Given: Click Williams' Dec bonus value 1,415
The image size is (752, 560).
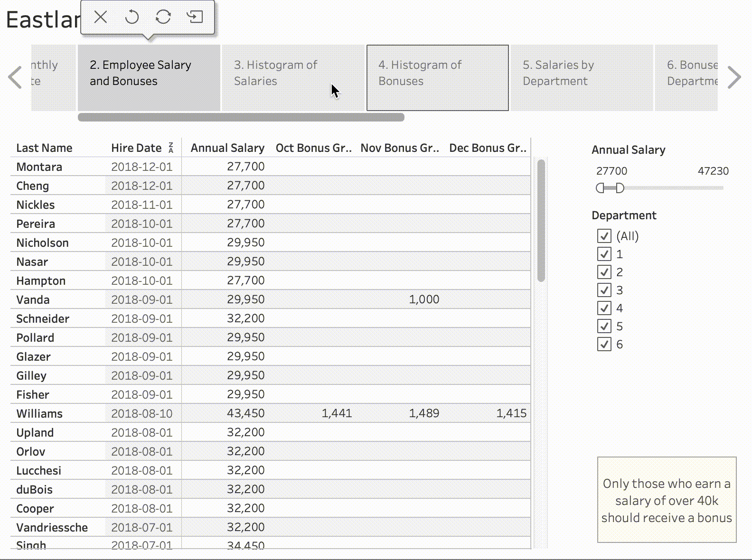Looking at the screenshot, I should 511,413.
